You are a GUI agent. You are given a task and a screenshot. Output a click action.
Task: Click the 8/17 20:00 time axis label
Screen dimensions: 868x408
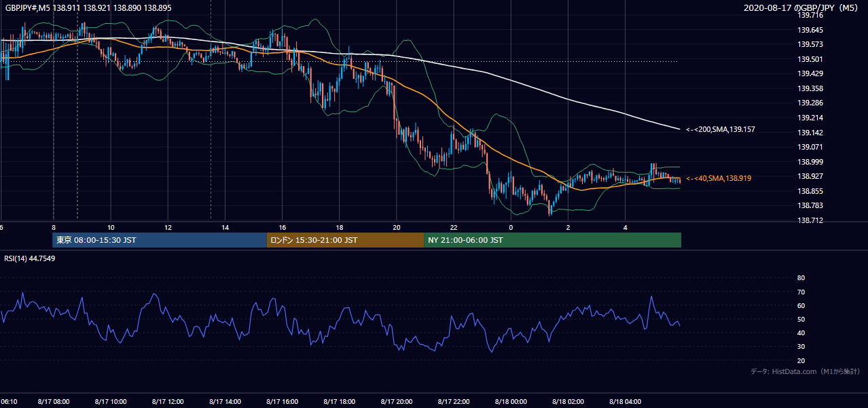coord(397,402)
